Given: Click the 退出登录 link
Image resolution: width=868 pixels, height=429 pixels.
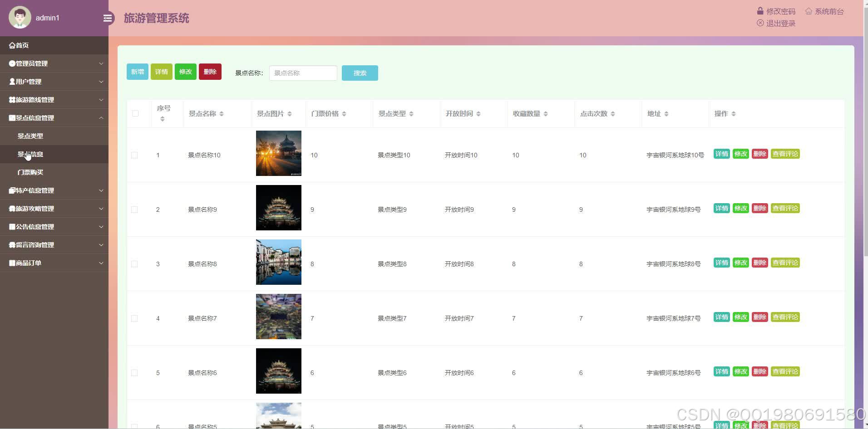Looking at the screenshot, I should click(x=781, y=23).
